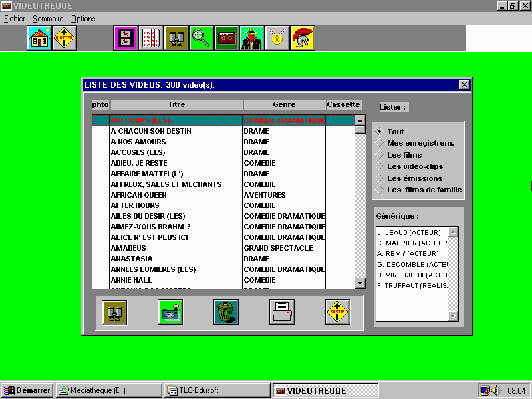
Task: Click the yellow QUITTER sign icon
Action: (65, 39)
